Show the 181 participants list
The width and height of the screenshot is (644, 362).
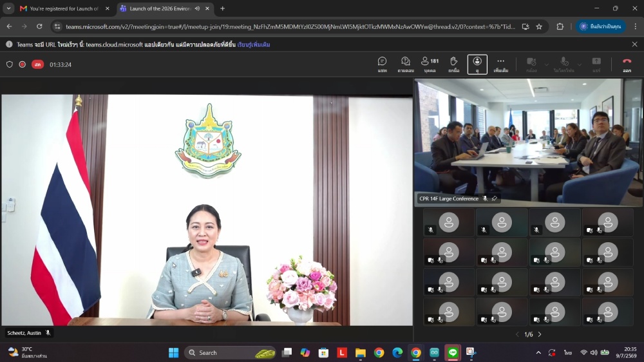pos(430,64)
